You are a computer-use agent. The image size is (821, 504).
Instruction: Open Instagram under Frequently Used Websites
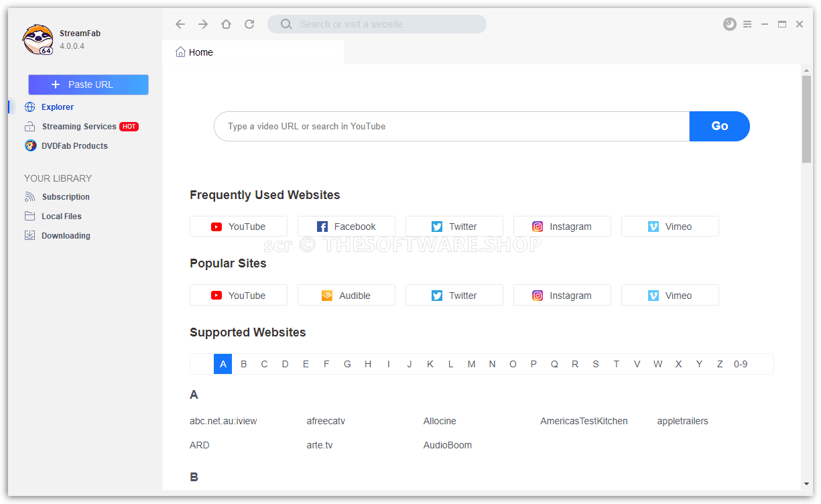562,227
